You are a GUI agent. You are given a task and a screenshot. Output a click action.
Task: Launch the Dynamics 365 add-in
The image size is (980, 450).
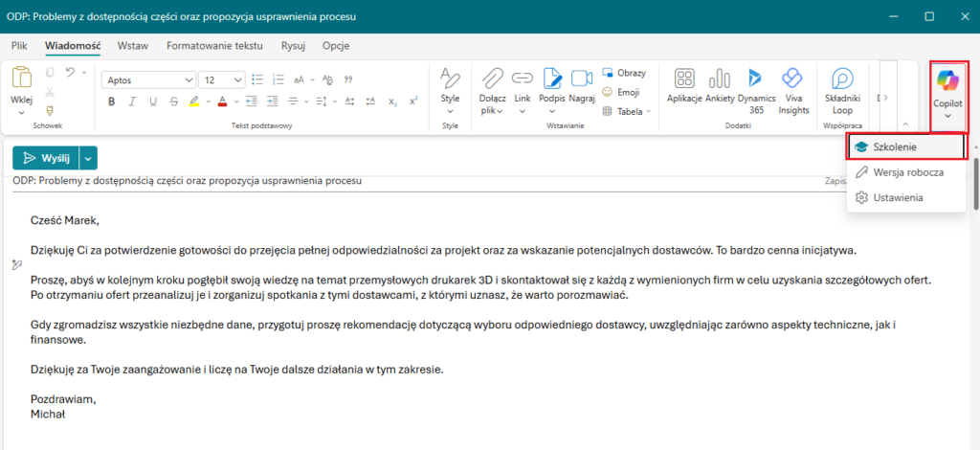tap(756, 80)
